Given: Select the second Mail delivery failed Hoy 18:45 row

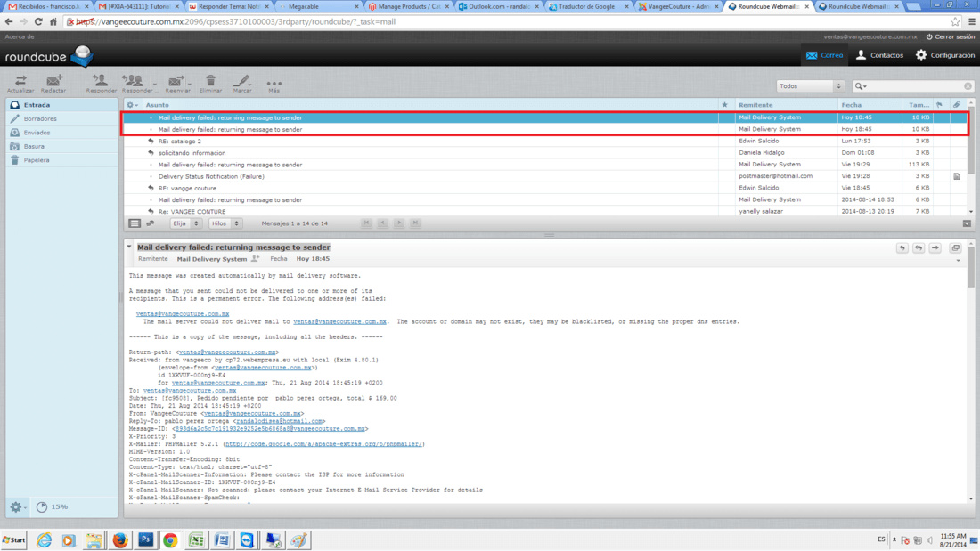Looking at the screenshot, I should coord(545,129).
